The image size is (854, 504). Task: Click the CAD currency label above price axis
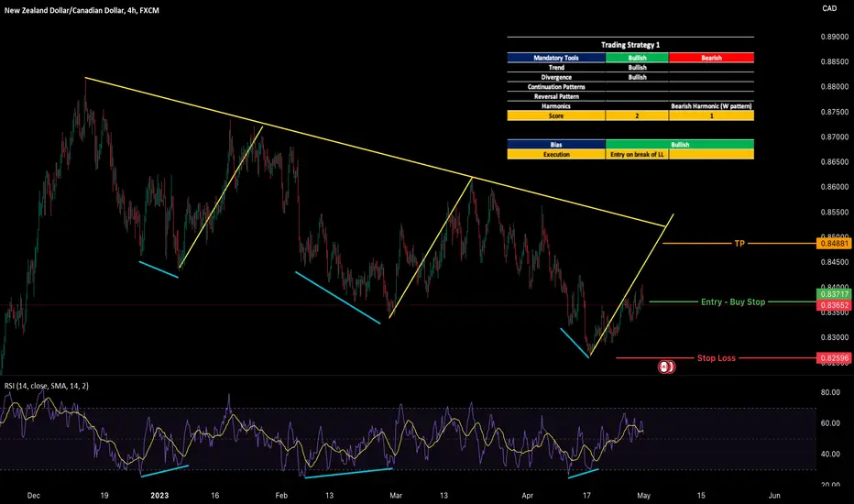829,8
